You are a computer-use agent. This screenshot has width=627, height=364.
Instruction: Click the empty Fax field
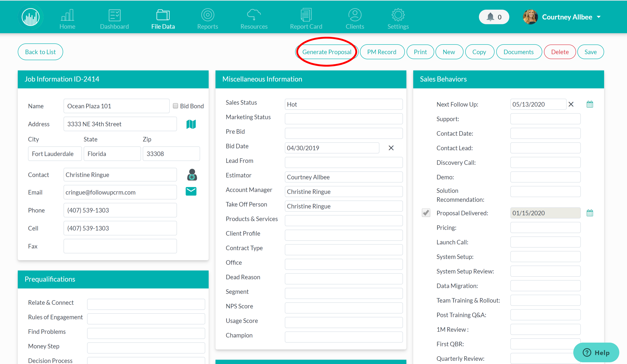(120, 246)
